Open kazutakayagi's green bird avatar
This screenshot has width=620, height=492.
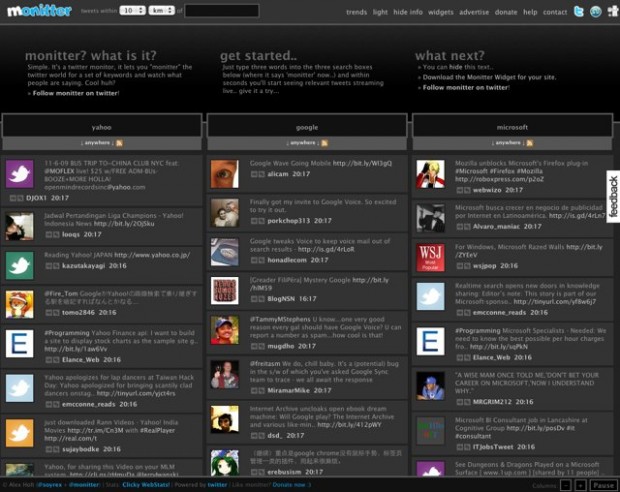click(x=19, y=265)
